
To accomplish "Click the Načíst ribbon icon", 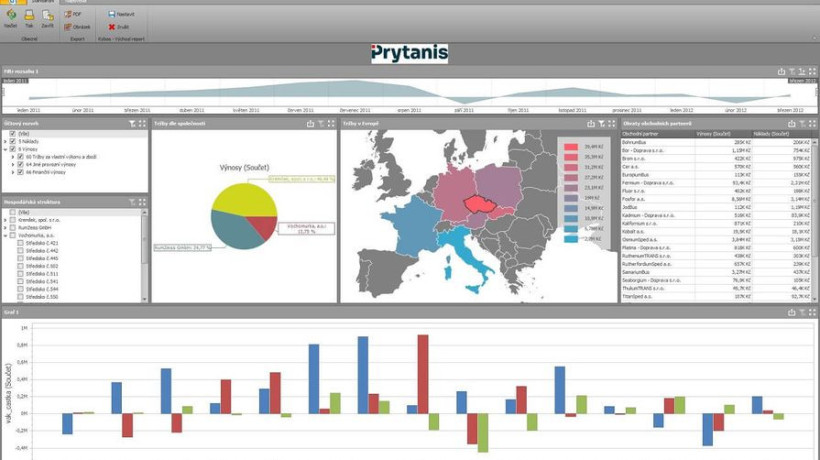I will [10, 17].
